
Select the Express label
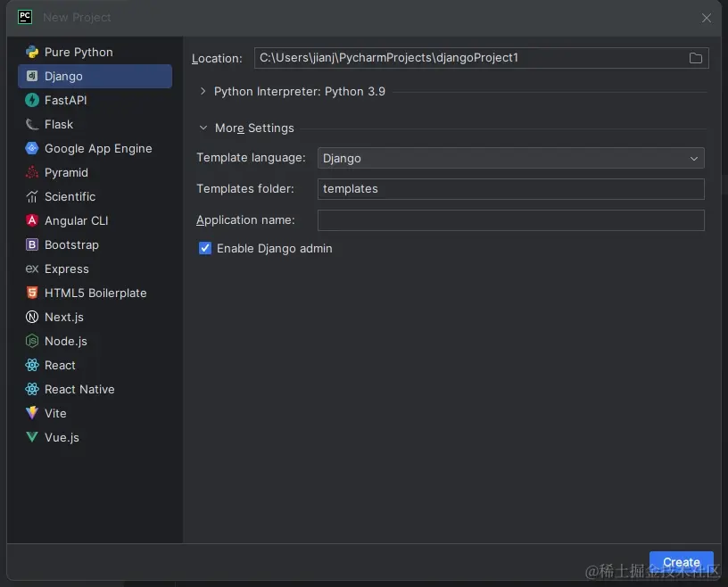point(66,269)
